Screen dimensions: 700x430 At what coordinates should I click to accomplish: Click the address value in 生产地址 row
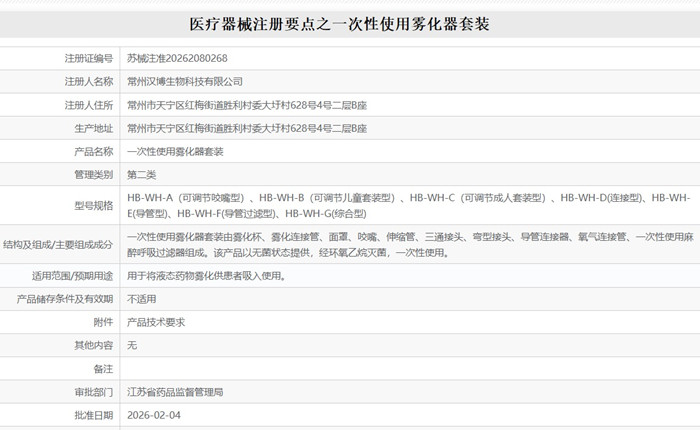247,129
